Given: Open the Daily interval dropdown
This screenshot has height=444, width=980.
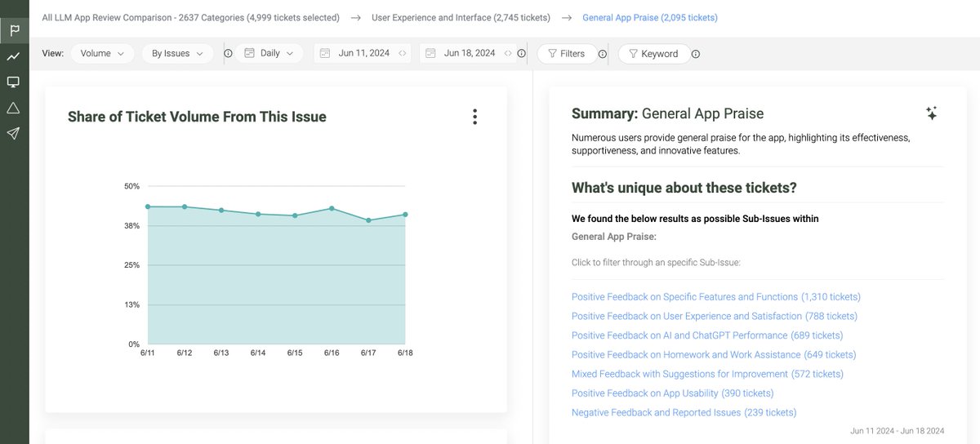Looking at the screenshot, I should tap(269, 53).
